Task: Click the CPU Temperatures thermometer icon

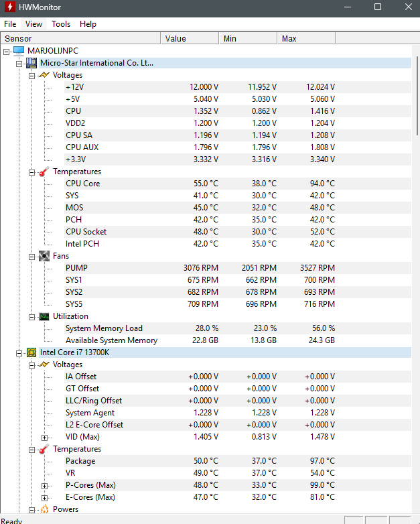Action: coord(44,449)
